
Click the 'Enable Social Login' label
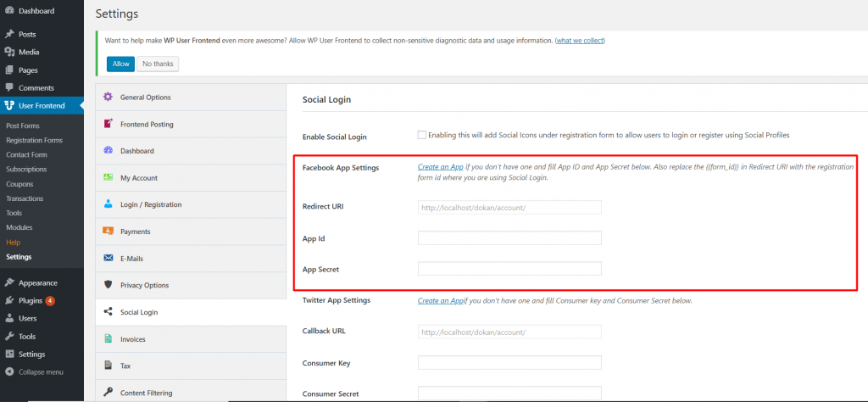[x=334, y=137]
